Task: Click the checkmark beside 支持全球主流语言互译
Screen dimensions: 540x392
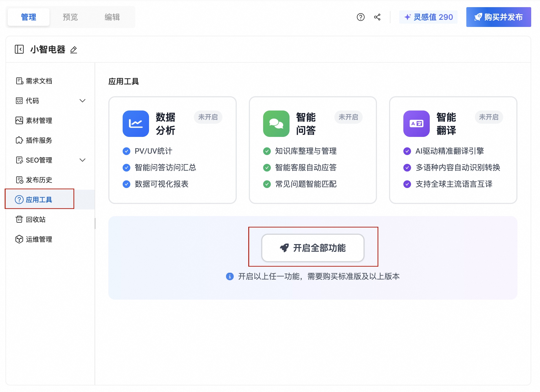Action: [407, 184]
